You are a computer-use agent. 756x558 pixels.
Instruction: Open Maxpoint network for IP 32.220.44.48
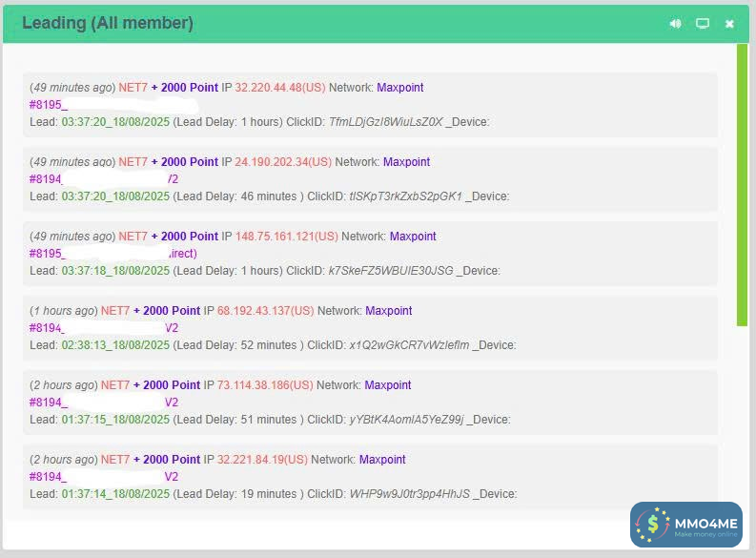pos(400,88)
